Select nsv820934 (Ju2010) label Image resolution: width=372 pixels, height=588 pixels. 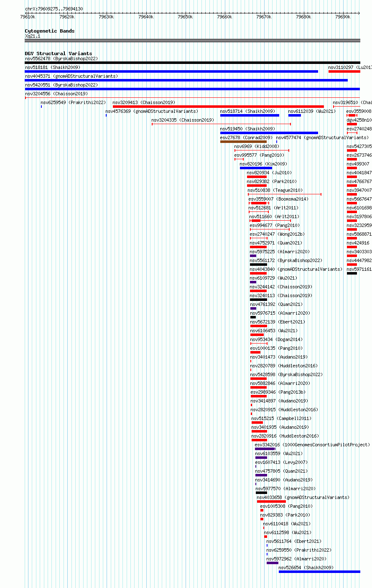(269, 173)
